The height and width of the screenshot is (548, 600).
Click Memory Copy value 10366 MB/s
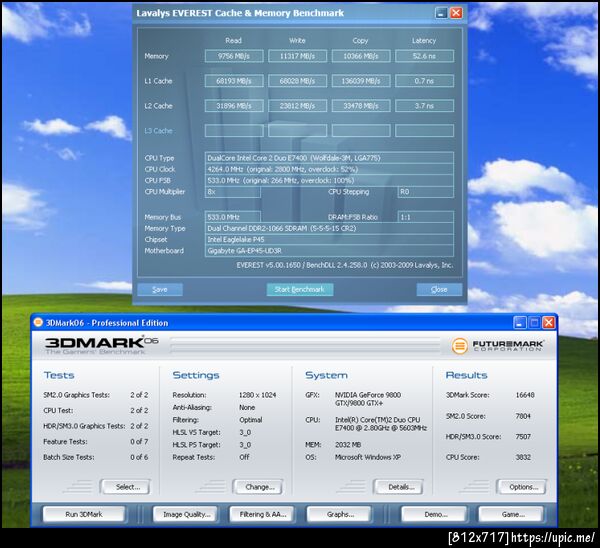[x=361, y=56]
